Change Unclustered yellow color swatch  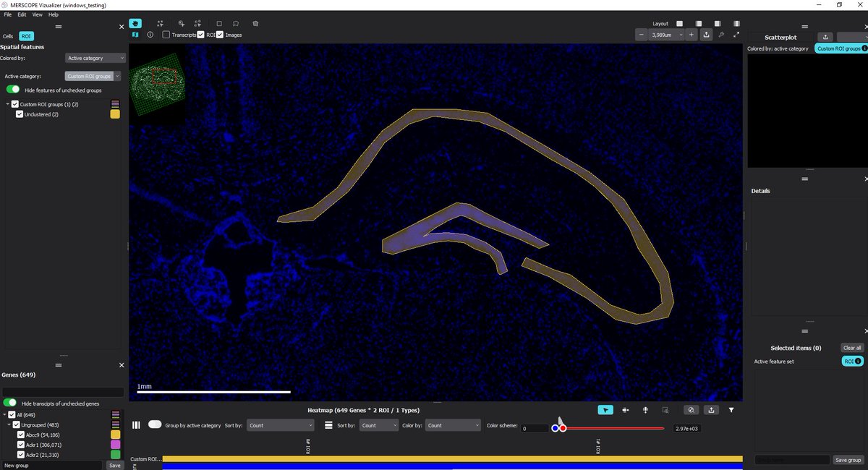tap(115, 114)
